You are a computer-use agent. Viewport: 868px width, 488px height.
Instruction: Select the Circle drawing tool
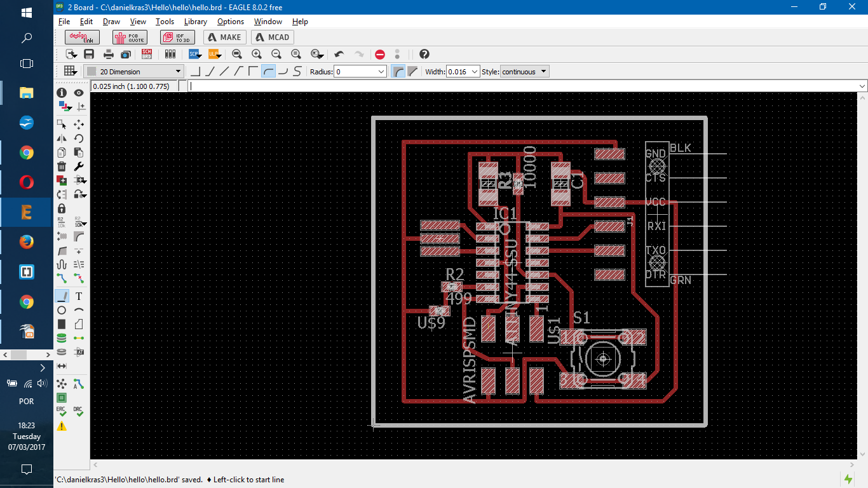pos(62,310)
